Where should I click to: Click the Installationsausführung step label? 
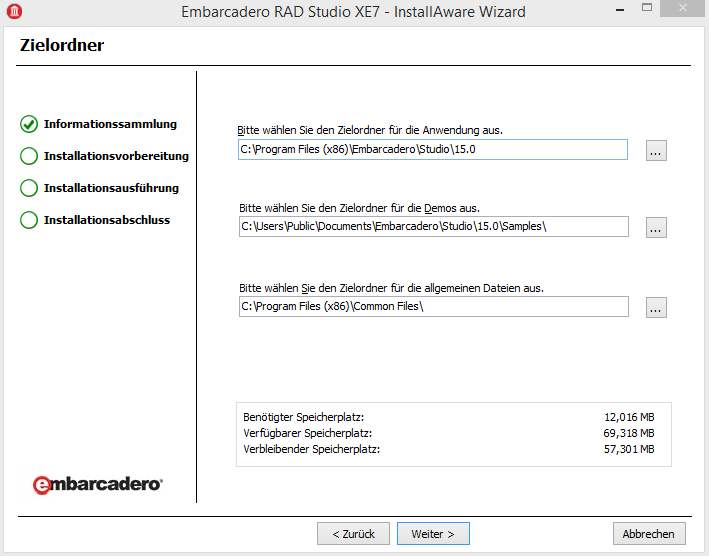click(111, 188)
